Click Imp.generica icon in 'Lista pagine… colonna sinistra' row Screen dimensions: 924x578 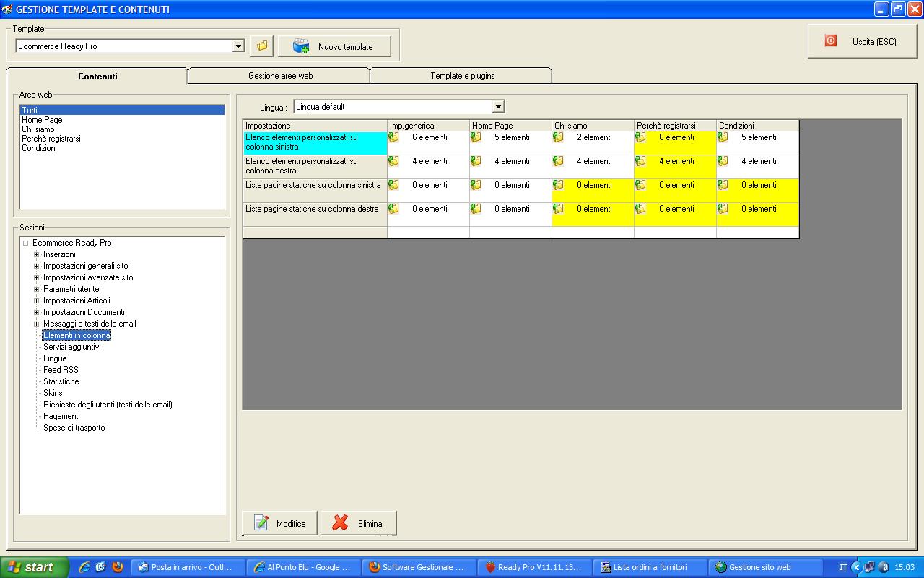(x=393, y=185)
